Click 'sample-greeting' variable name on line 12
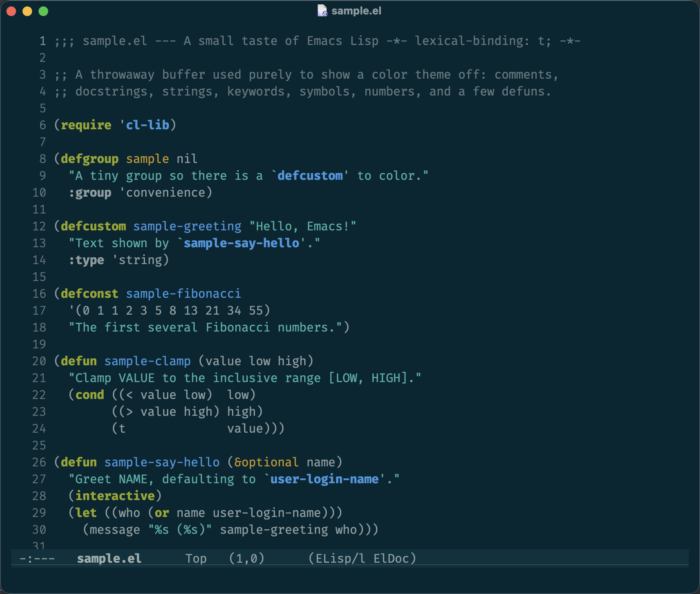Viewport: 700px width, 594px height. point(187,226)
